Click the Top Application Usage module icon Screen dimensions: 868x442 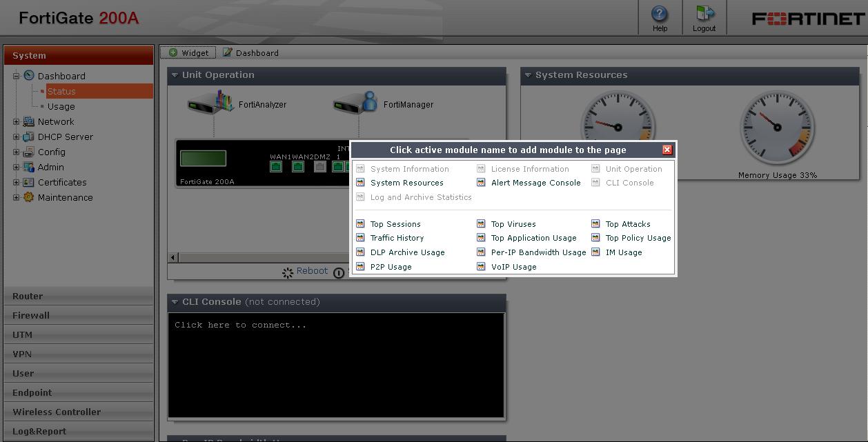(481, 238)
